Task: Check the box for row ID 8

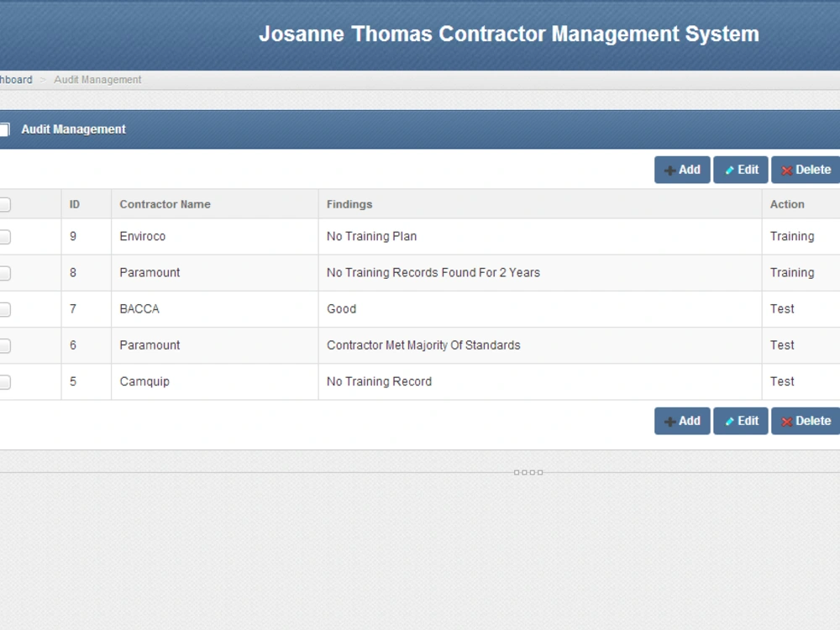Action: coord(4,273)
